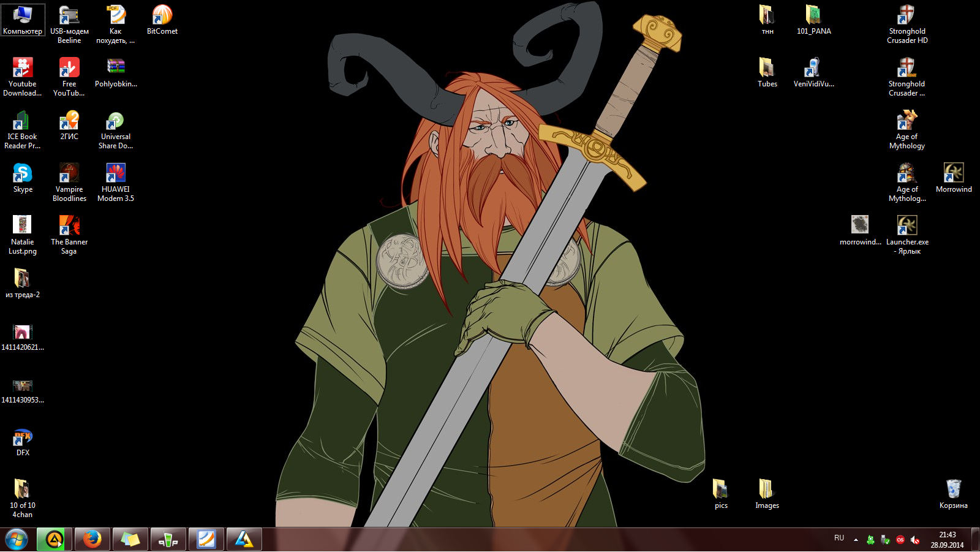The image size is (980, 552).
Task: Click the blue-yellow triangle taskbar icon
Action: pos(244,540)
